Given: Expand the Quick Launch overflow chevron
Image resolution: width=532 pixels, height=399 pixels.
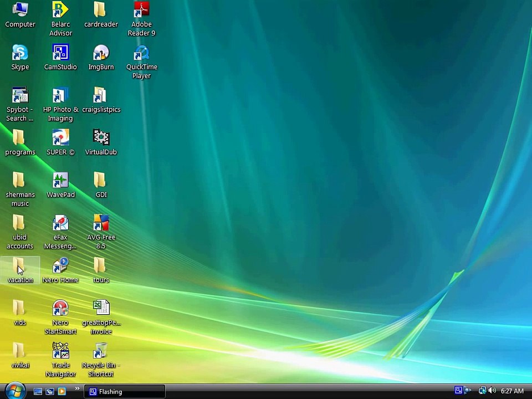Looking at the screenshot, I should tap(77, 389).
